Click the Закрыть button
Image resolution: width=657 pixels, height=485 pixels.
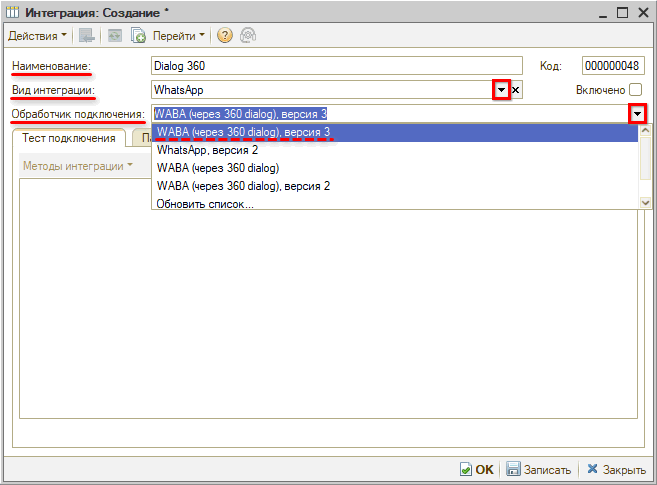(x=616, y=469)
